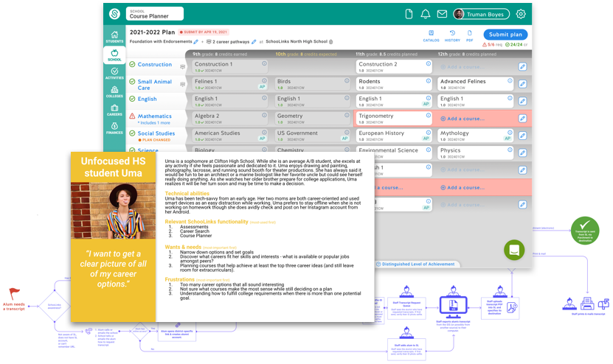This screenshot has width=613, height=364.
Task: Open the document icon in top bar
Action: (409, 14)
